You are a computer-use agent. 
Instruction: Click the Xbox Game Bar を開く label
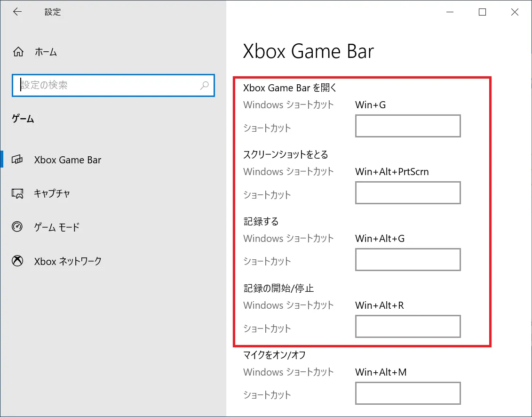pyautogui.click(x=290, y=88)
